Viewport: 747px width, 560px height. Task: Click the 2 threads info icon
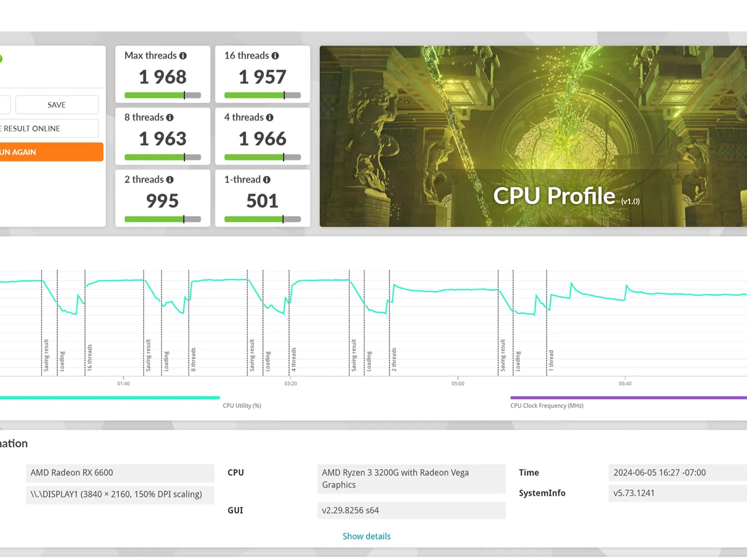170,180
